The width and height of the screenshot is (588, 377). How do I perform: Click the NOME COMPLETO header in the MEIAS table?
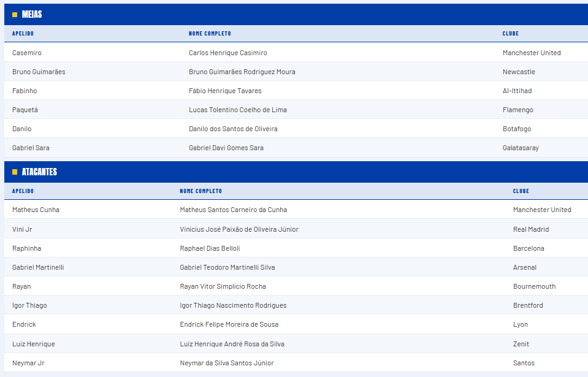coord(210,34)
